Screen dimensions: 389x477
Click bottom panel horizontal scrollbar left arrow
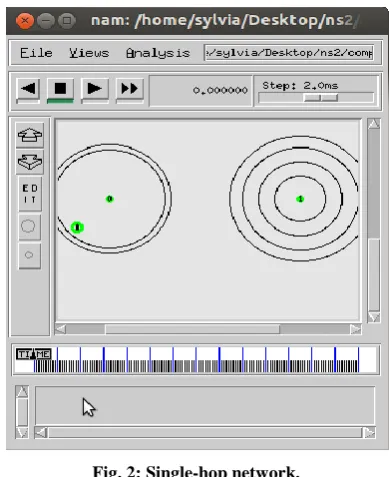pyautogui.click(x=41, y=433)
